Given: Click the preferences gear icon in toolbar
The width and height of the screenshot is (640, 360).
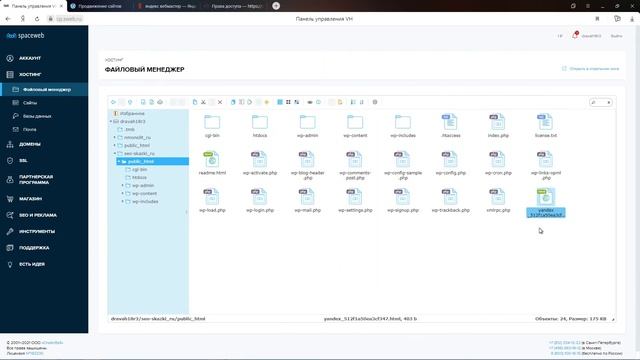Looking at the screenshot, I should coord(375,102).
